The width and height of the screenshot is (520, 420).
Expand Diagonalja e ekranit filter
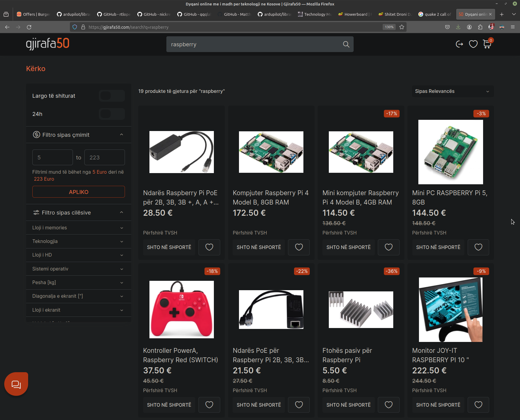click(x=79, y=296)
